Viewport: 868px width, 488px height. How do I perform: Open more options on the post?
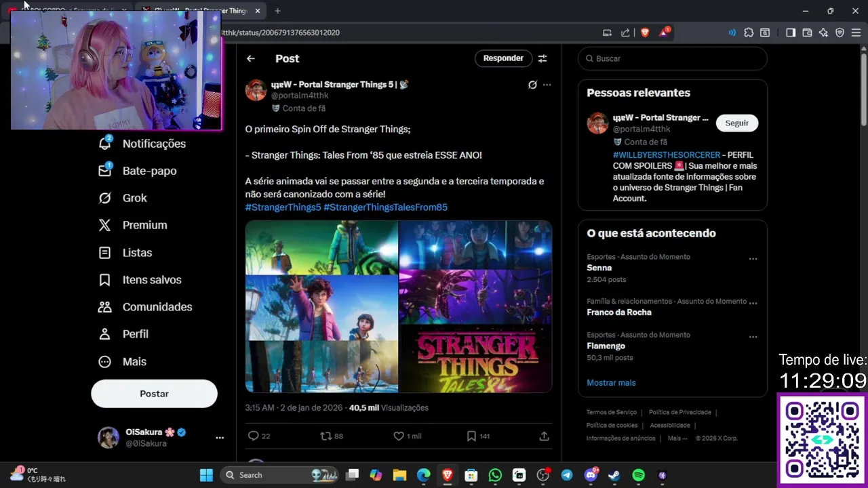pos(547,85)
